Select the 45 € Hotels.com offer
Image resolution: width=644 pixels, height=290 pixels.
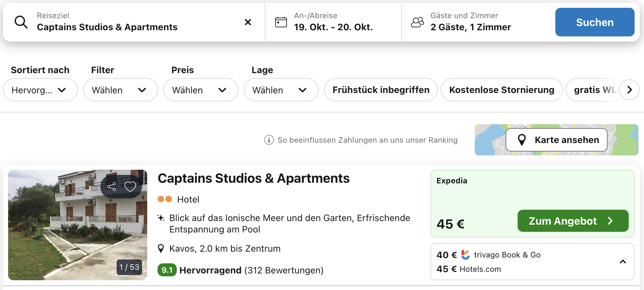click(x=469, y=269)
